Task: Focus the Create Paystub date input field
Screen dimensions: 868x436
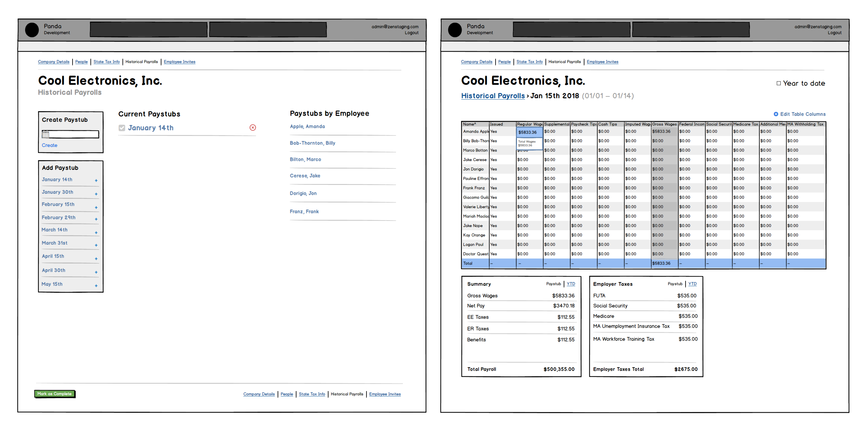Action: [71, 134]
